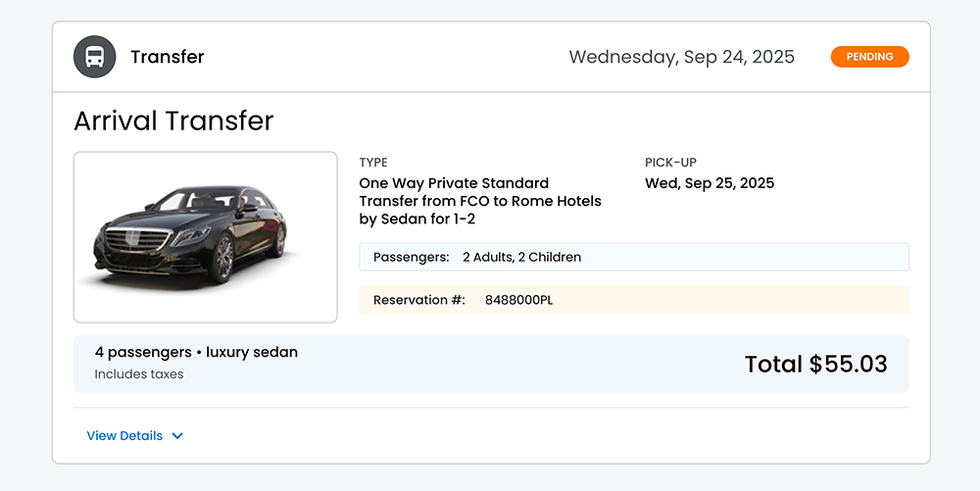This screenshot has height=491, width=980.
Task: Click the Arrival Transfer heading
Action: pyautogui.click(x=173, y=121)
